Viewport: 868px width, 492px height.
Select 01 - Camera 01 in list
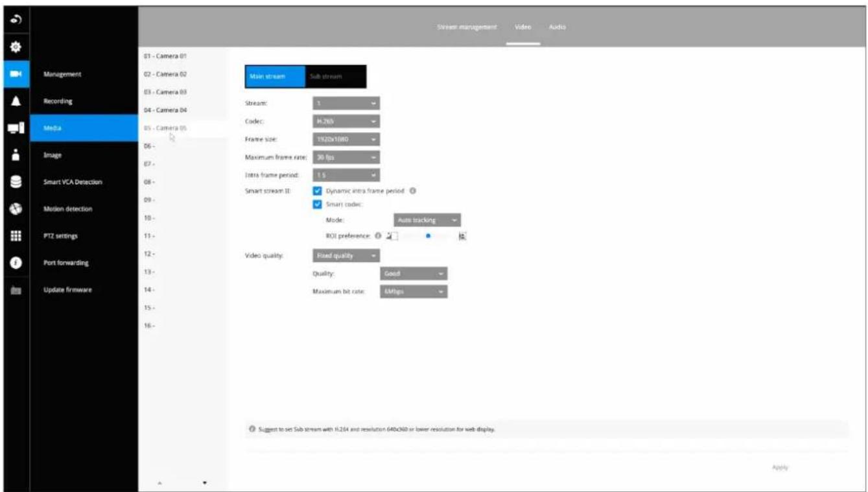click(183, 56)
